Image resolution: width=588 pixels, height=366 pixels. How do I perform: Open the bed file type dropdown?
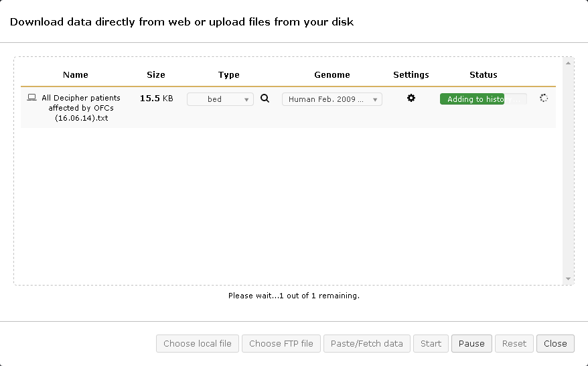pos(220,99)
